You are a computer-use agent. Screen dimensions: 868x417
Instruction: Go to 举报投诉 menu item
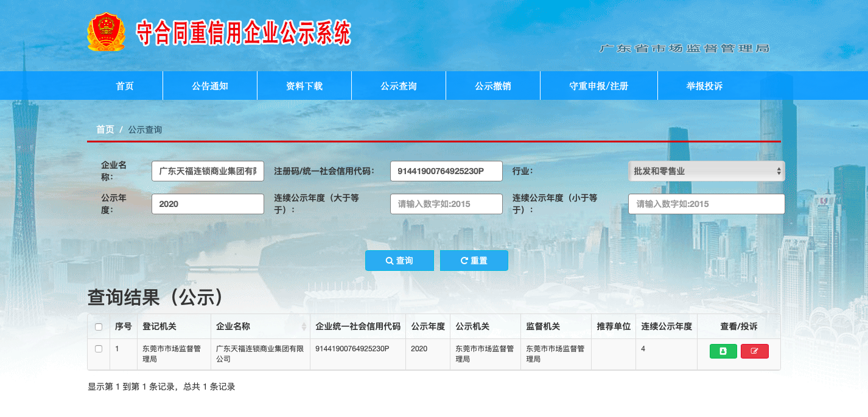pyautogui.click(x=704, y=86)
